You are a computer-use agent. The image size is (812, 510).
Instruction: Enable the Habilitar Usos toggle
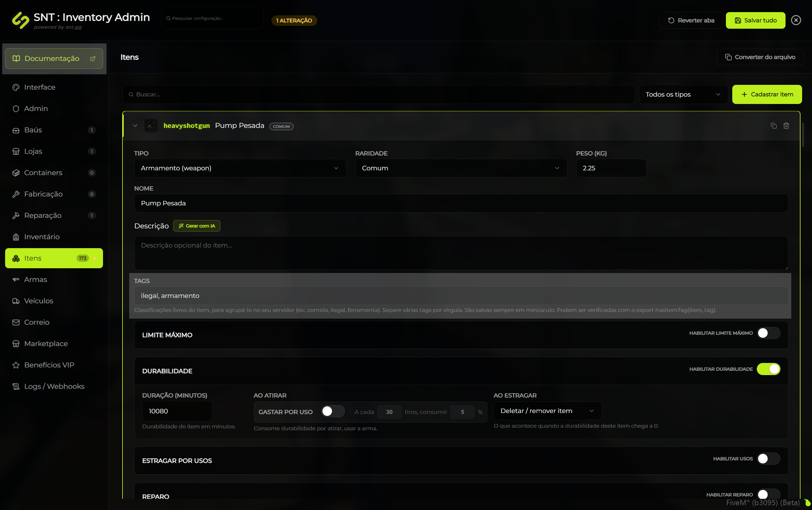pyautogui.click(x=769, y=459)
